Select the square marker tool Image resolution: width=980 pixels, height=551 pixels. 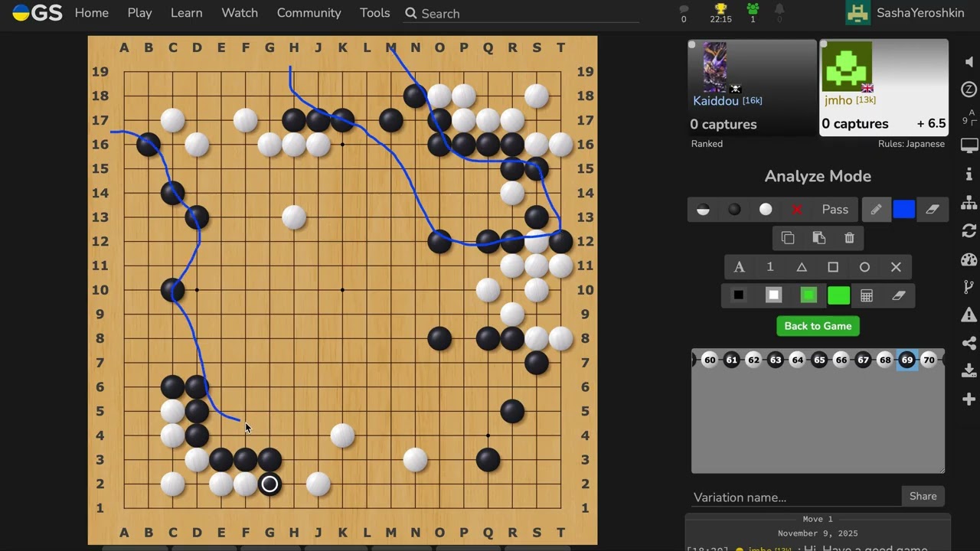point(833,267)
